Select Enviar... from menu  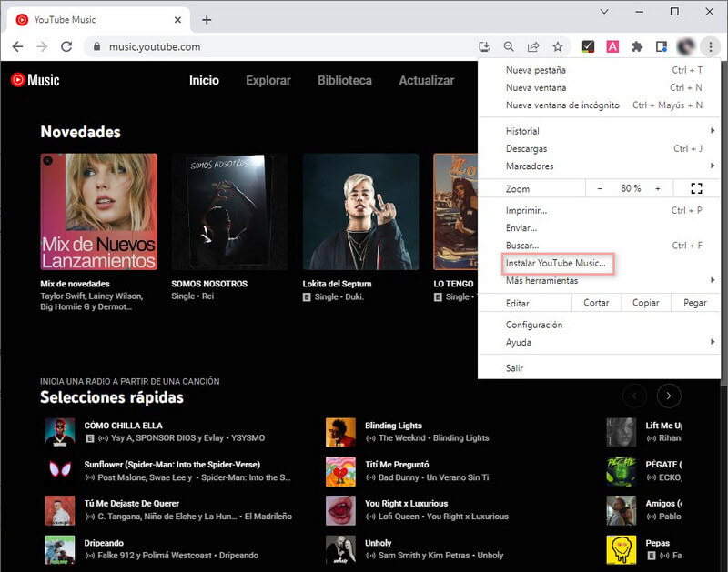pyautogui.click(x=599, y=227)
